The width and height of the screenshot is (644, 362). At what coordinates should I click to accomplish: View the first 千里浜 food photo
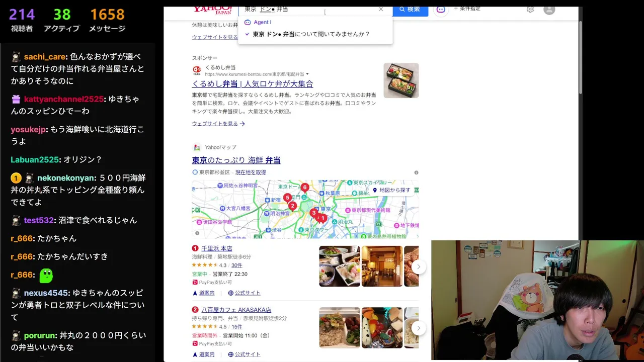coord(340,266)
